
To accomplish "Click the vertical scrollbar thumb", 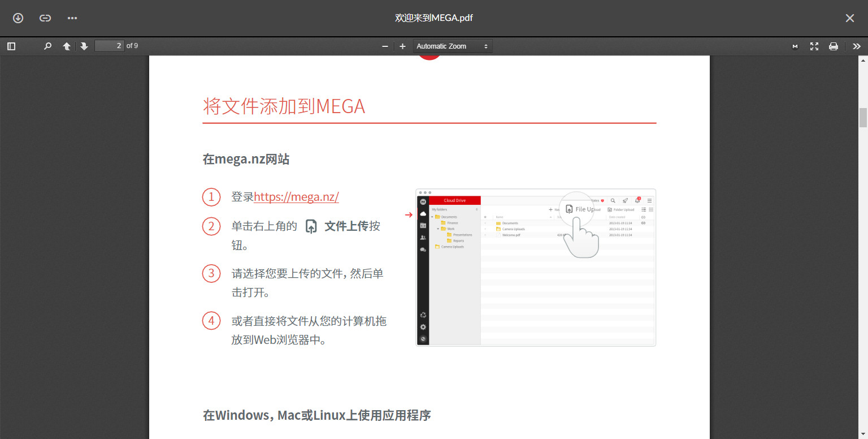I will click(863, 118).
